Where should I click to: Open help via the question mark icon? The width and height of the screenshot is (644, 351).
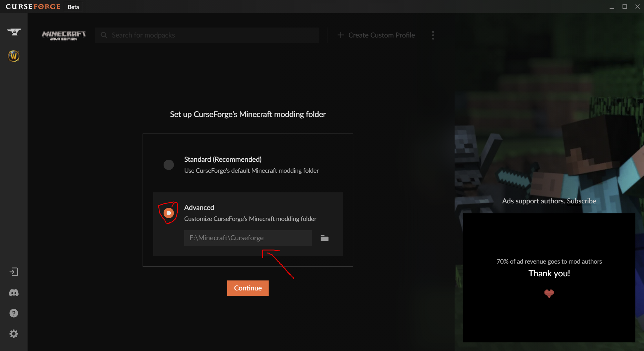14,313
